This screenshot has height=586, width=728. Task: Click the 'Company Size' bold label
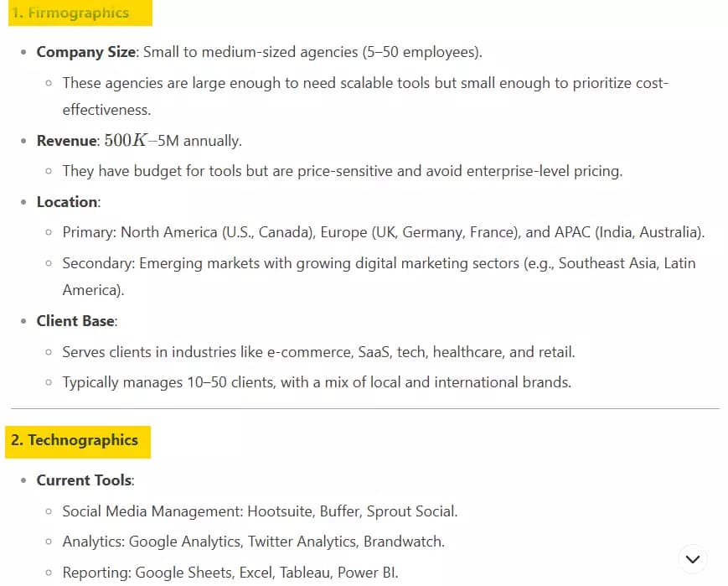(86, 52)
